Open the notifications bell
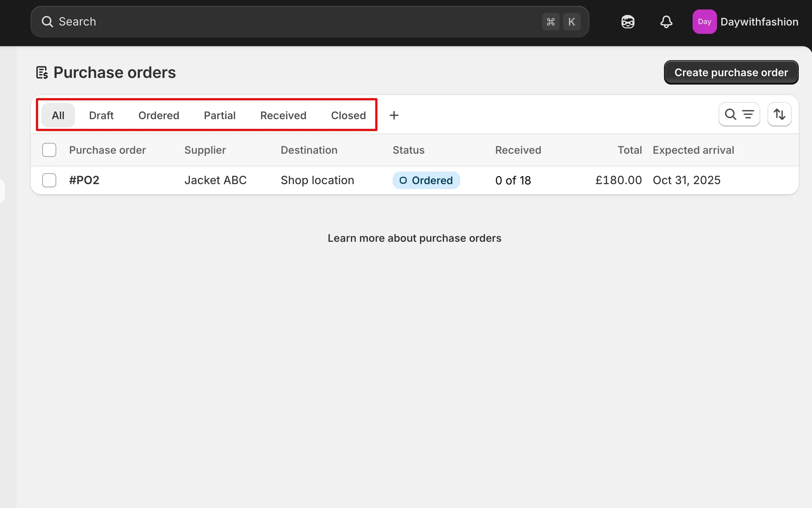Screen dimensions: 812x508 point(666,22)
